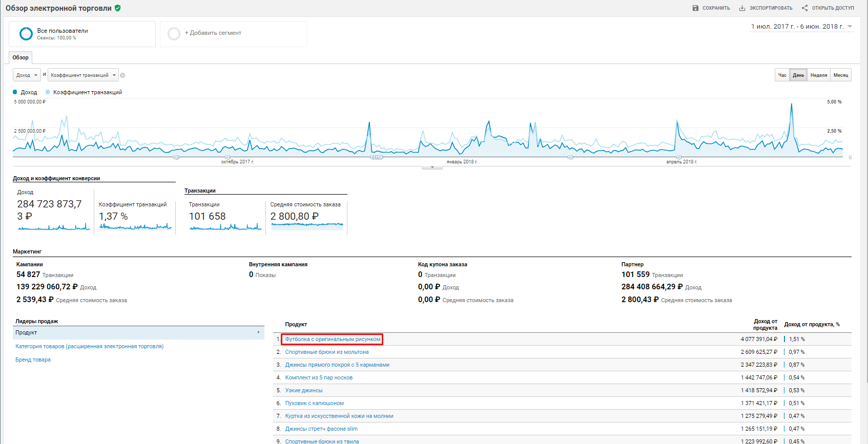Click the export download icon

[x=742, y=8]
